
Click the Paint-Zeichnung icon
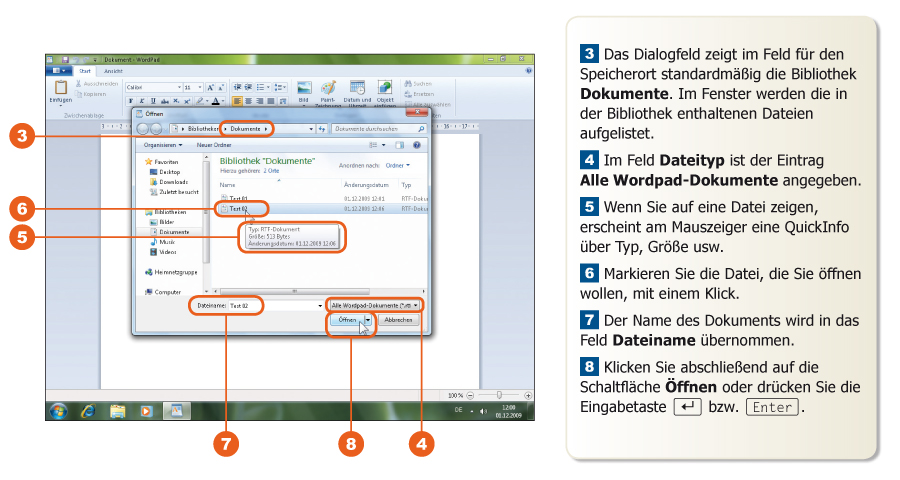coord(328,88)
